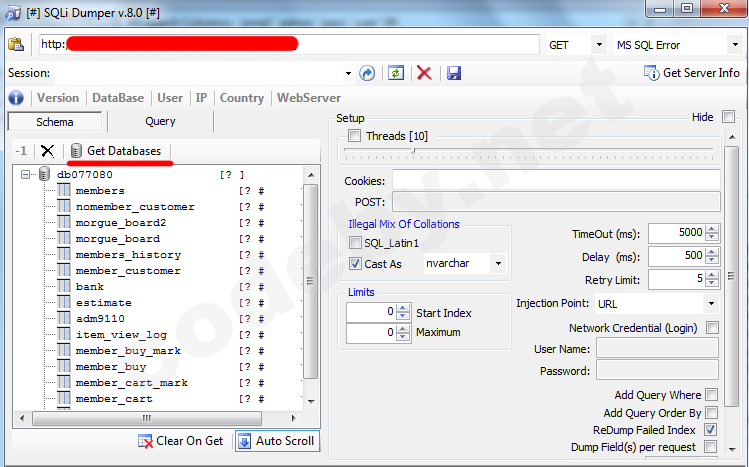
Task: Click the blue info icon before Version
Action: click(x=16, y=98)
